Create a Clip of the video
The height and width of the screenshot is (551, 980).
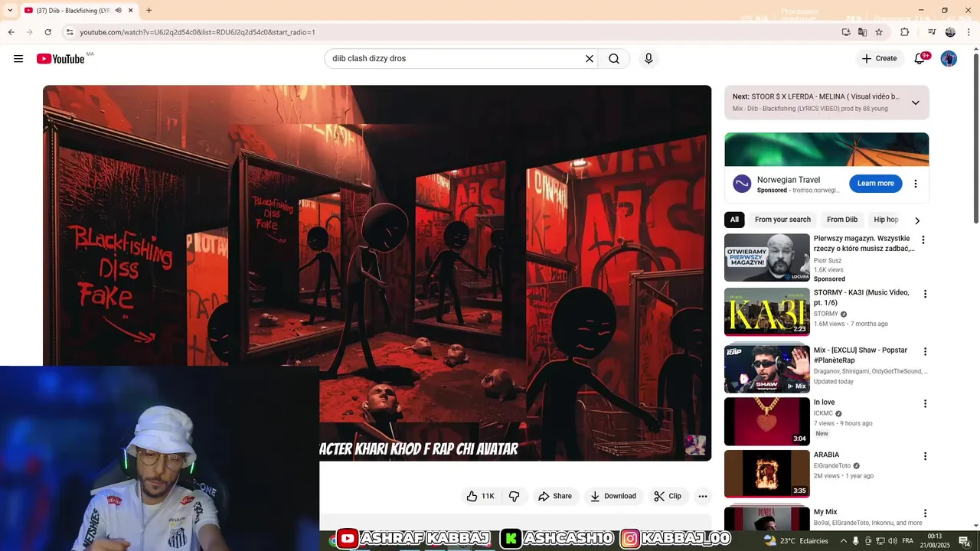pos(668,496)
